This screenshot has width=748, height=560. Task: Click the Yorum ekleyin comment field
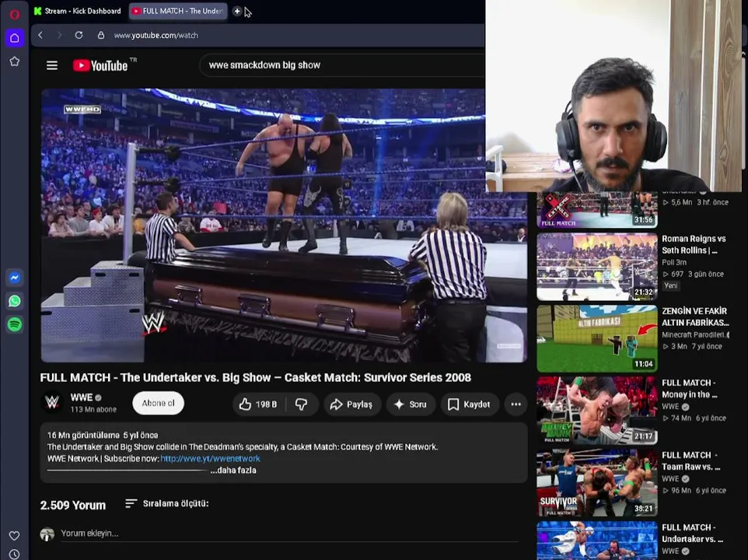[x=289, y=534]
